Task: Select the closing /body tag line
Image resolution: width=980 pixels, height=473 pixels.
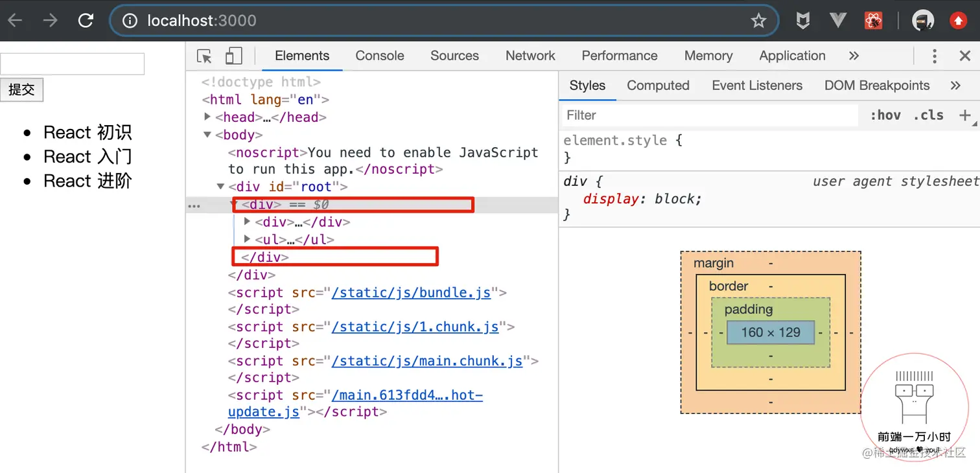Action: point(242,429)
